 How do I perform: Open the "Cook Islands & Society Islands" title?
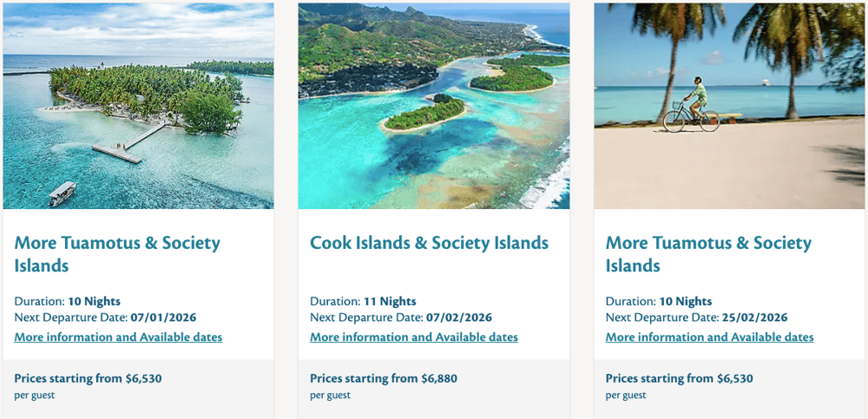pyautogui.click(x=429, y=243)
